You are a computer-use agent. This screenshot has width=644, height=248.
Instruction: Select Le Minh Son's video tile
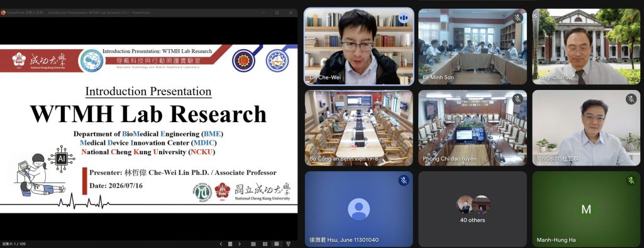(472, 47)
